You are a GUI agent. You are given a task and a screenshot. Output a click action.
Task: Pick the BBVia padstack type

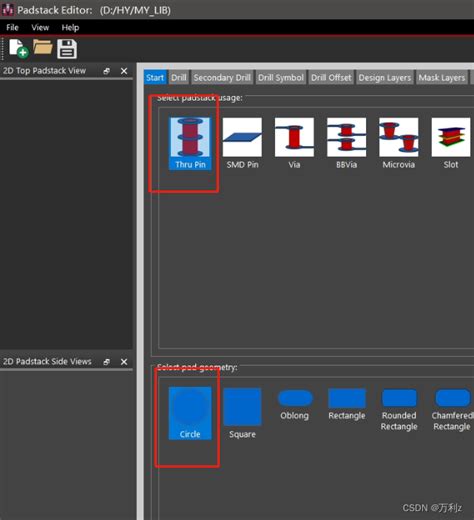point(347,143)
